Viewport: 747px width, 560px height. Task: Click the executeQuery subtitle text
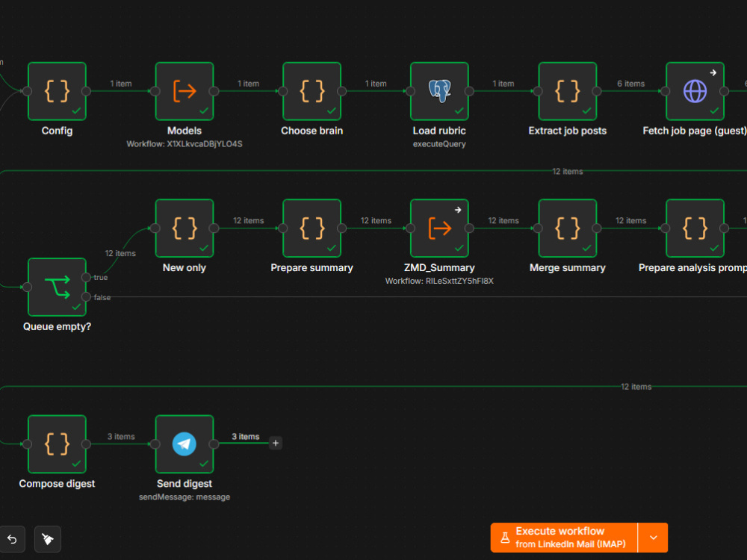[439, 144]
